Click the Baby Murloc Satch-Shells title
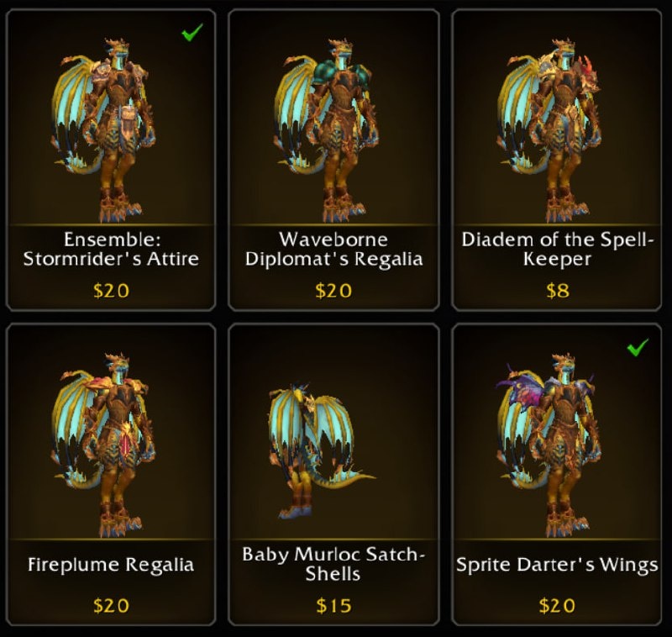 [333, 564]
